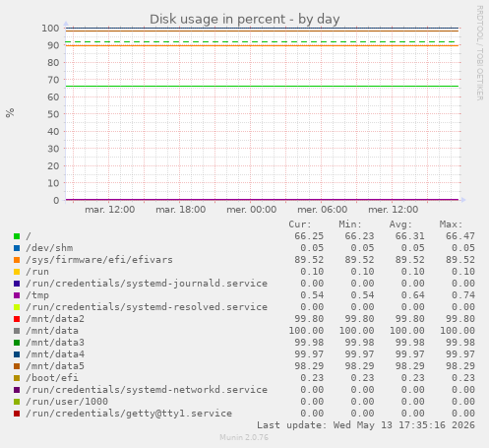Click the '/dev/shm' legend label
The width and height of the screenshot is (489, 448).
49,248
